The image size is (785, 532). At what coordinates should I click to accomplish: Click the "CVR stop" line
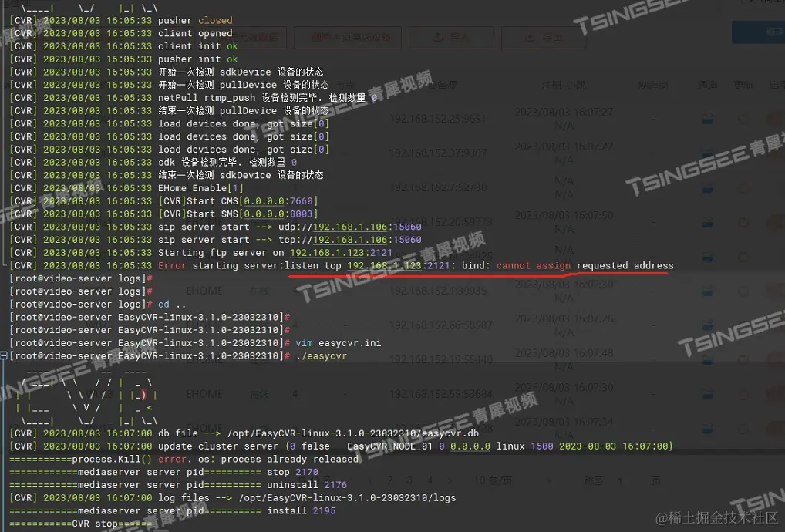point(80,524)
